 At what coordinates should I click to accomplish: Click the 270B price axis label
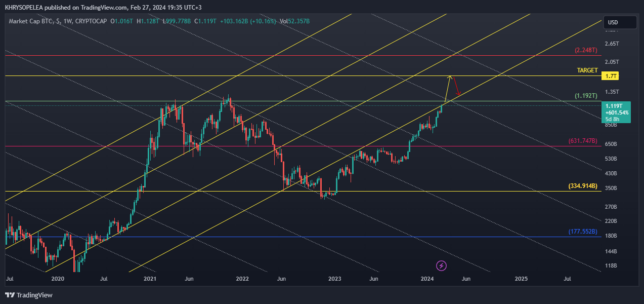612,207
